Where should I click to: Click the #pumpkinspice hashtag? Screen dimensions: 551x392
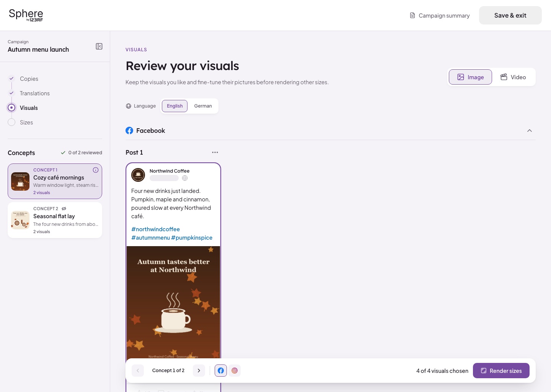[x=192, y=238]
